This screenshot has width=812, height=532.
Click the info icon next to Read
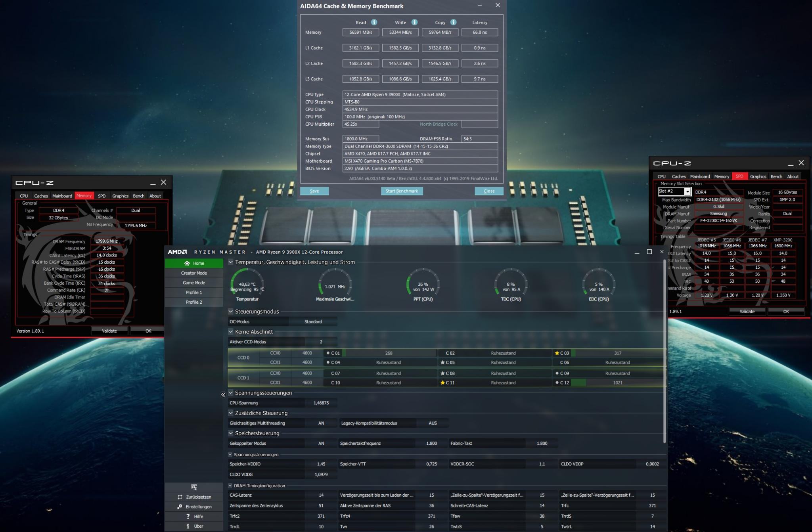[374, 22]
